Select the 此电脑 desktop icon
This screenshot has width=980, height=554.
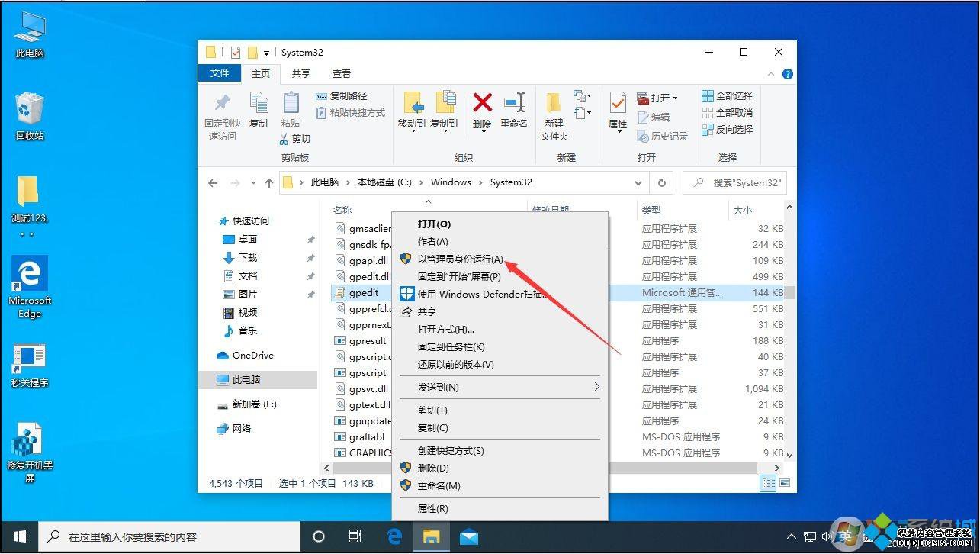click(30, 36)
